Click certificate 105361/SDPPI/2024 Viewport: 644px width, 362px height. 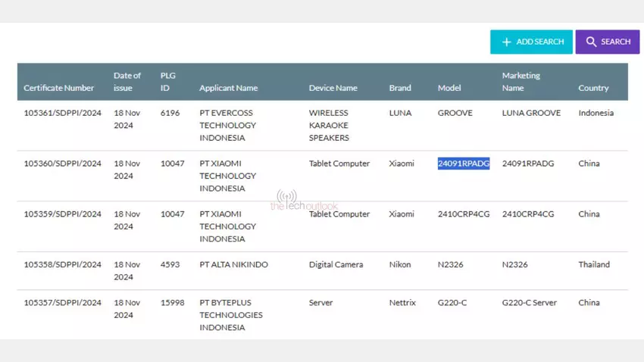pos(62,113)
